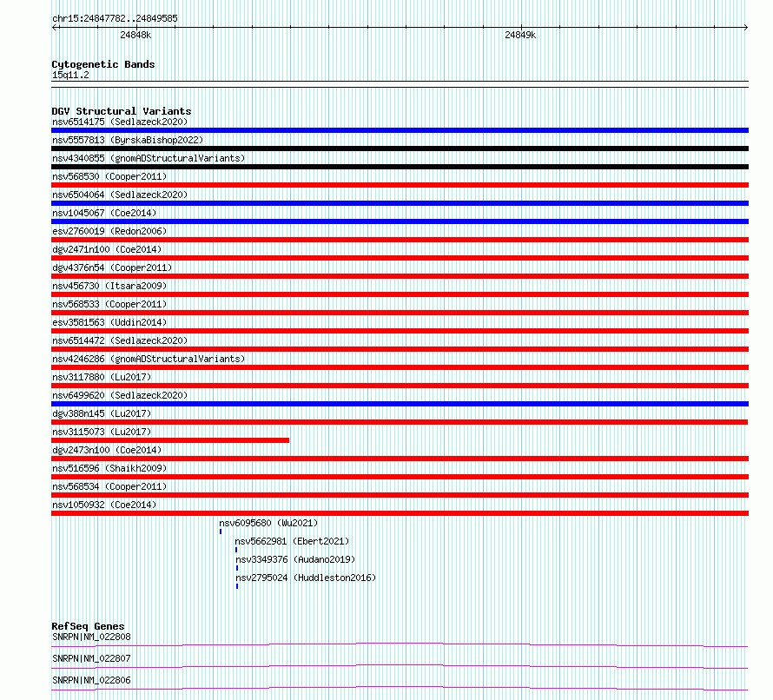The width and height of the screenshot is (773, 700).
Task: Click the left arrowhead of the ruler
Action: point(55,28)
